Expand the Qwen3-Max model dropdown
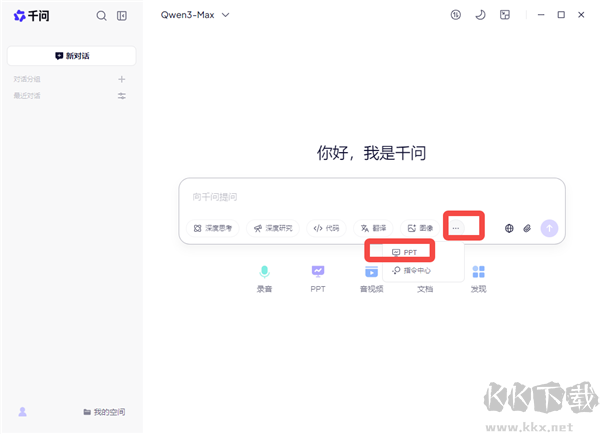Viewport: 600px width, 434px height. [195, 15]
